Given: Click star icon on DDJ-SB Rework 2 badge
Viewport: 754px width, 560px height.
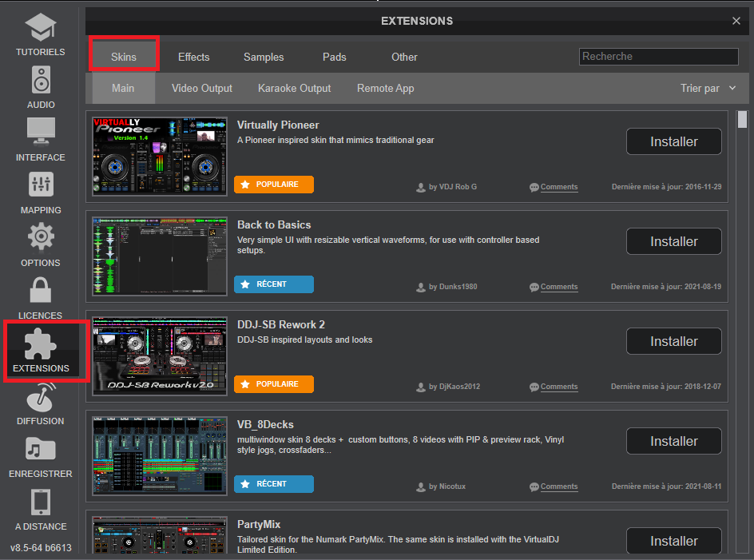Looking at the screenshot, I should tap(245, 384).
